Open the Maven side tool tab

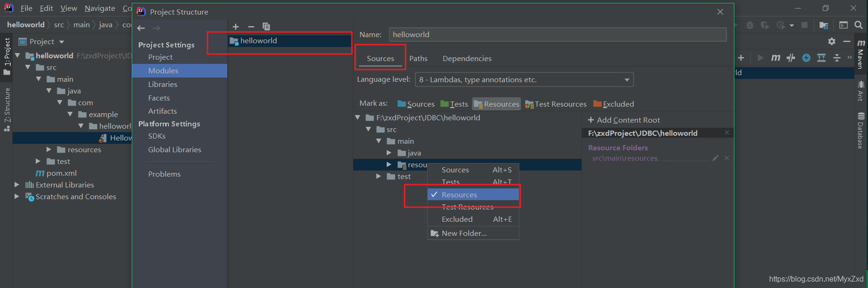click(x=861, y=55)
